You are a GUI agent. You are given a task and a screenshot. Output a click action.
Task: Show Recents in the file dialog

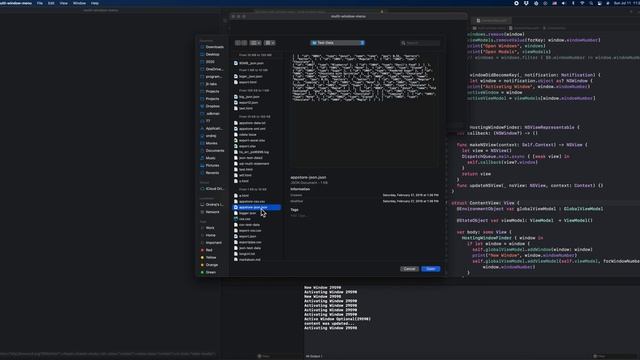coord(210,173)
